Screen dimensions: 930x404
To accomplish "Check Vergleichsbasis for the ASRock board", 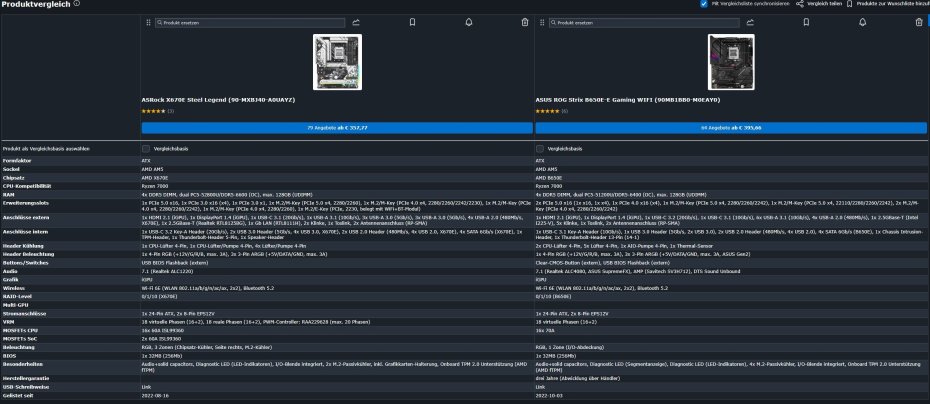I will tap(145, 148).
